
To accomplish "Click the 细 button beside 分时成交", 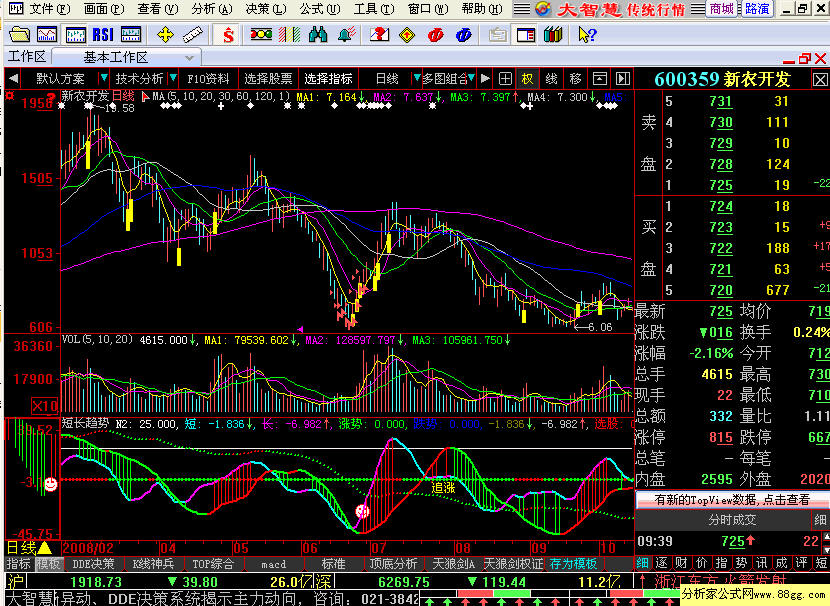I will 819,520.
